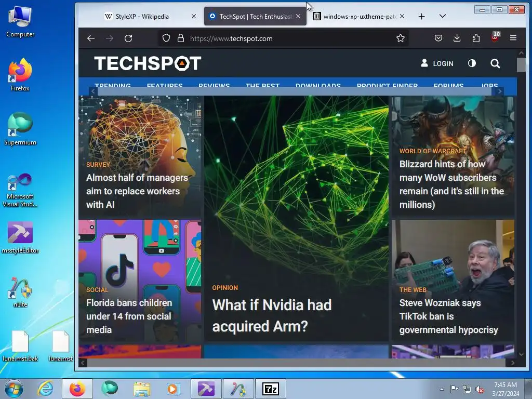
Task: Select the Firefox desktop shortcut
Action: pos(20,75)
